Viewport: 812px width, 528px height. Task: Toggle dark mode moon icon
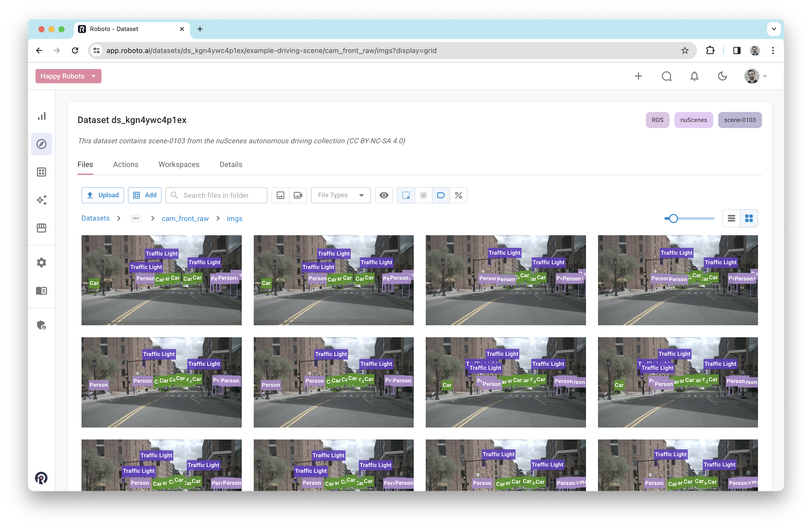pos(722,76)
